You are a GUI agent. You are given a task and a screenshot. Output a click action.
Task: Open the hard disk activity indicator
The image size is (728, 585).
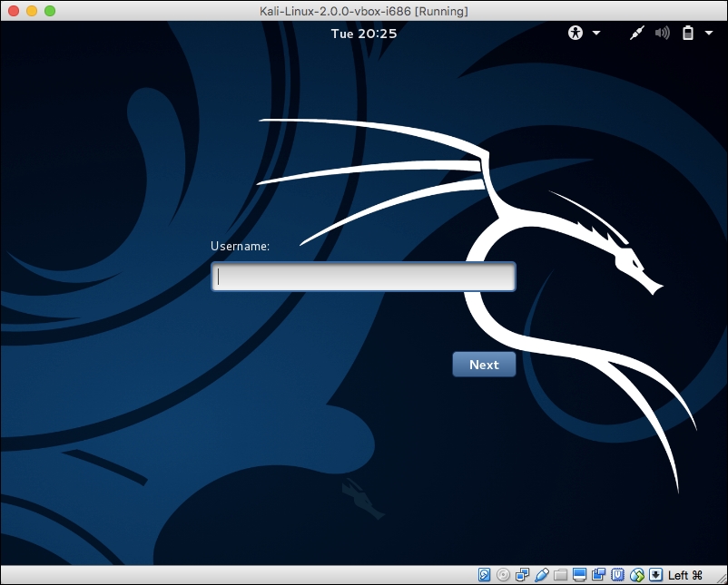pyautogui.click(x=484, y=575)
